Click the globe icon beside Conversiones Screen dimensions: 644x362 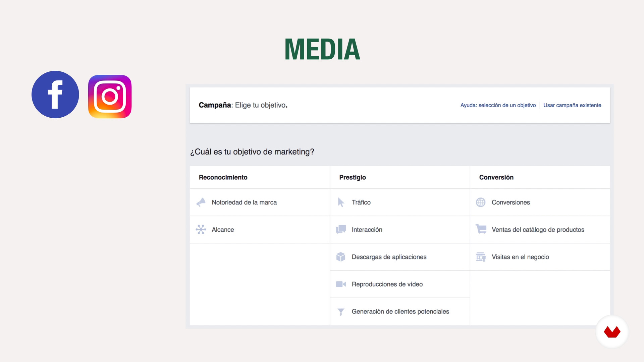click(481, 202)
